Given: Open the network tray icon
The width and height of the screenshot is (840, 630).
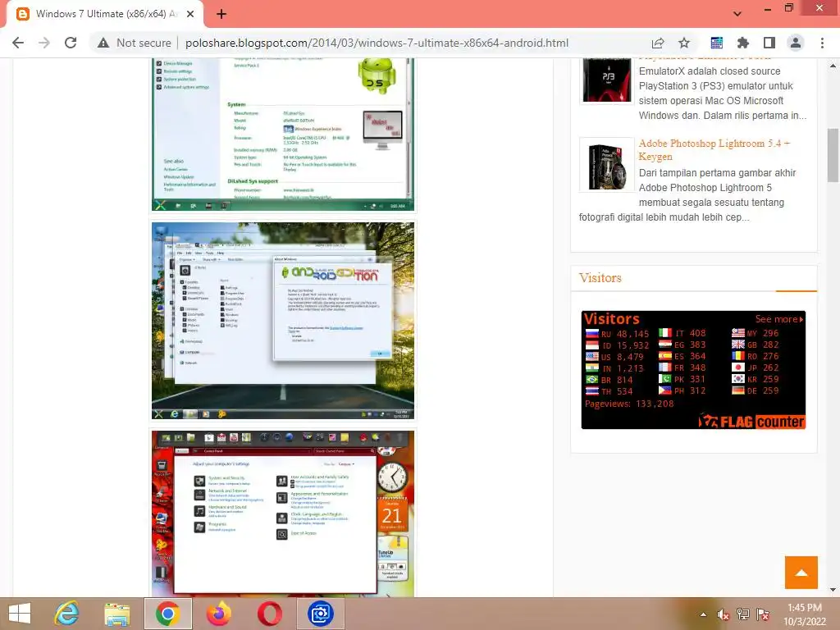Looking at the screenshot, I should pos(743,614).
